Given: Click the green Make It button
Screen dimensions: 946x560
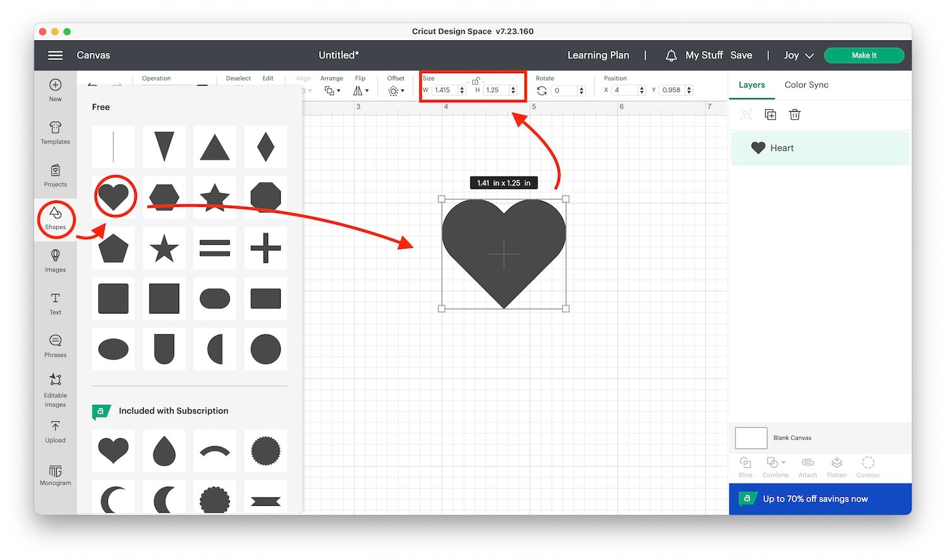Looking at the screenshot, I should coord(864,55).
